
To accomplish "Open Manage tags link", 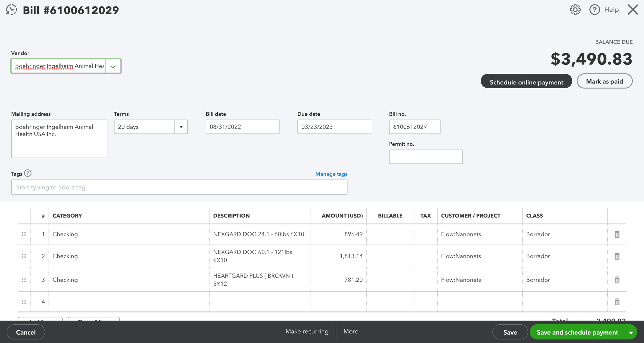I will 331,174.
